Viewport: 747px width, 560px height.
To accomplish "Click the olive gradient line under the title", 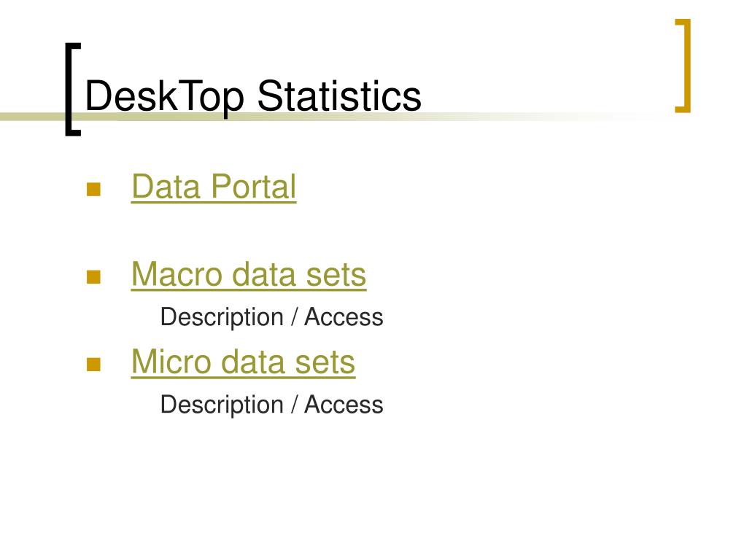I will pyautogui.click(x=333, y=116).
